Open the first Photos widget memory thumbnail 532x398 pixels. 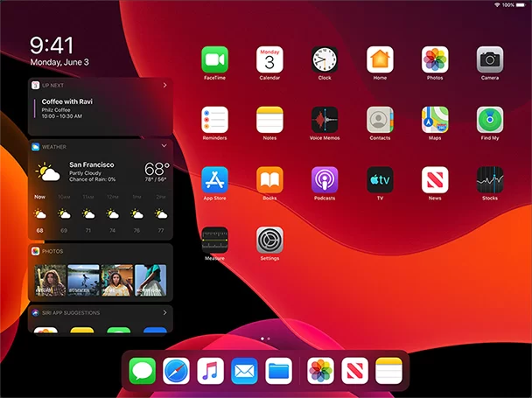(50, 280)
